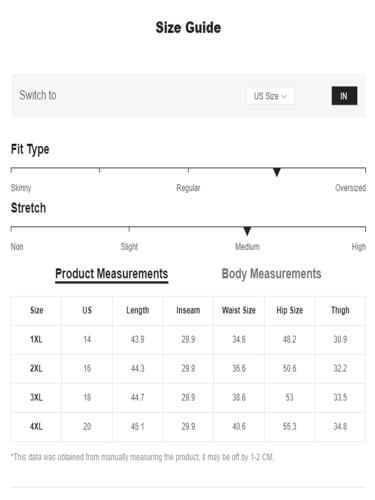The image size is (375, 500).
Task: Click the High label on Stretch scale
Action: point(359,247)
